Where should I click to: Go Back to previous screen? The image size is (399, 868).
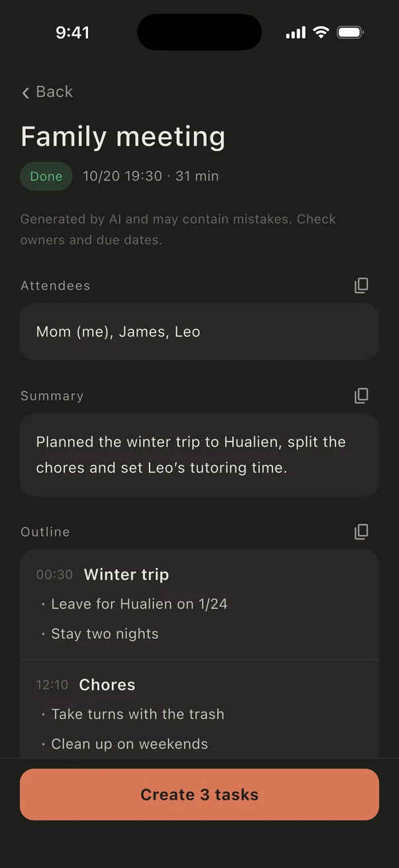[47, 92]
